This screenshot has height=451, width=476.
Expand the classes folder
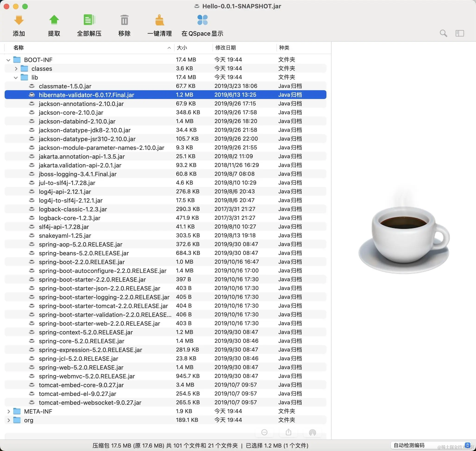pyautogui.click(x=16, y=69)
